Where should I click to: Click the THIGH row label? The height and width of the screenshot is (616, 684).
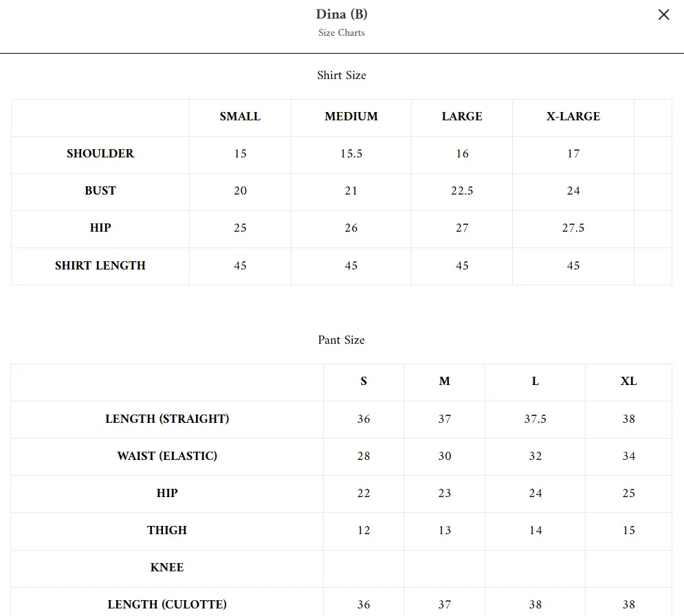coord(167,530)
